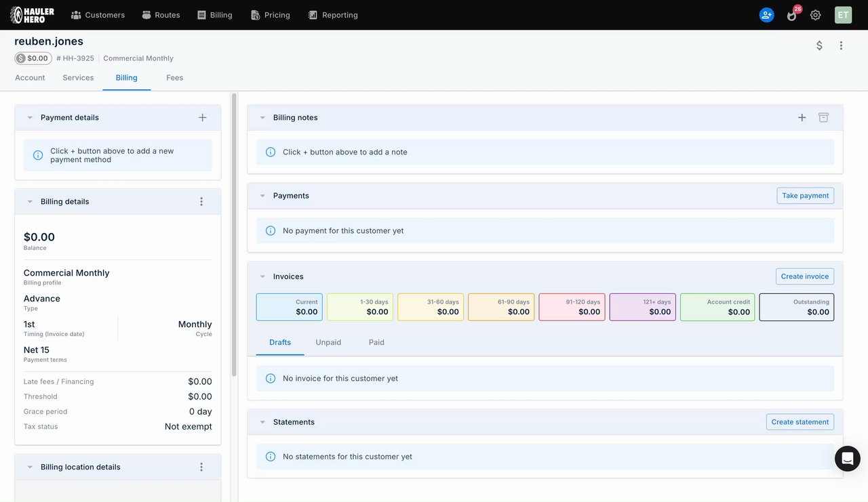Click the Create invoice button
The width and height of the screenshot is (868, 502).
click(x=804, y=276)
